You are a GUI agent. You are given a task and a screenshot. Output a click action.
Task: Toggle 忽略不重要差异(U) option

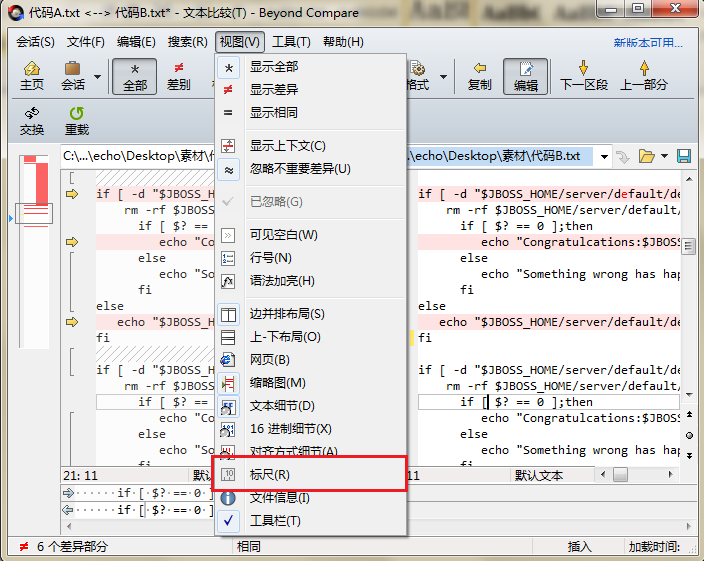click(x=311, y=169)
